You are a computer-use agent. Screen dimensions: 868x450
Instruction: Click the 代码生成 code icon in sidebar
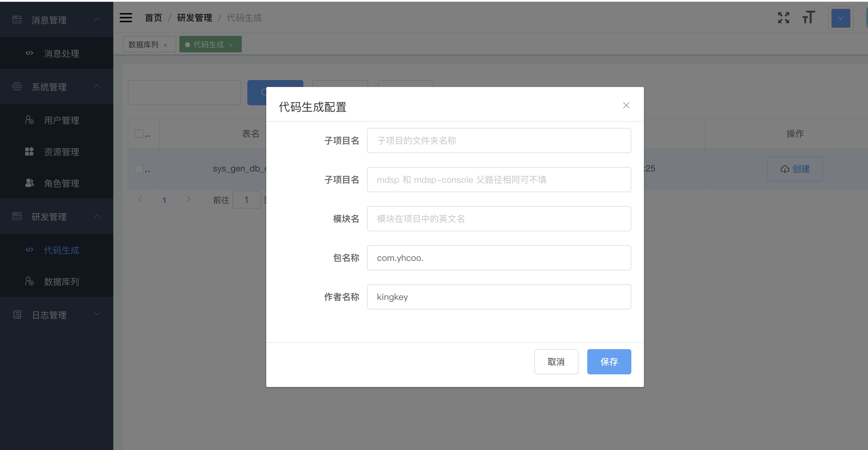(29, 250)
